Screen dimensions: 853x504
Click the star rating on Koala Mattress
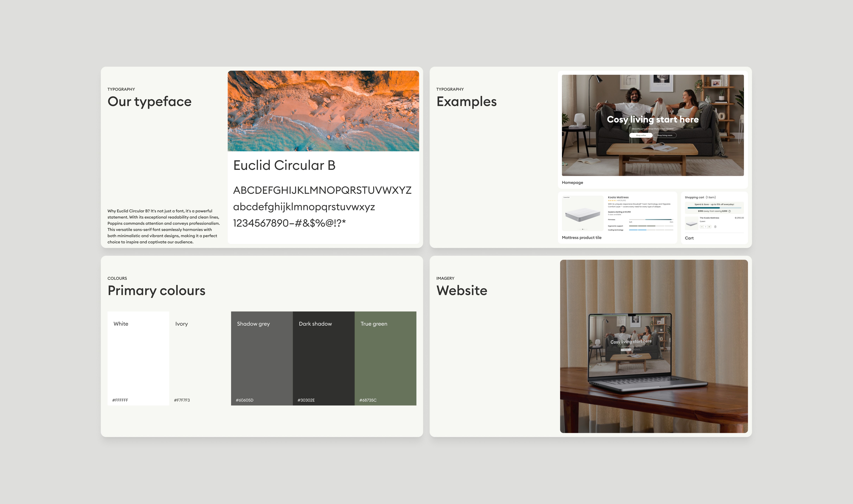coord(612,200)
